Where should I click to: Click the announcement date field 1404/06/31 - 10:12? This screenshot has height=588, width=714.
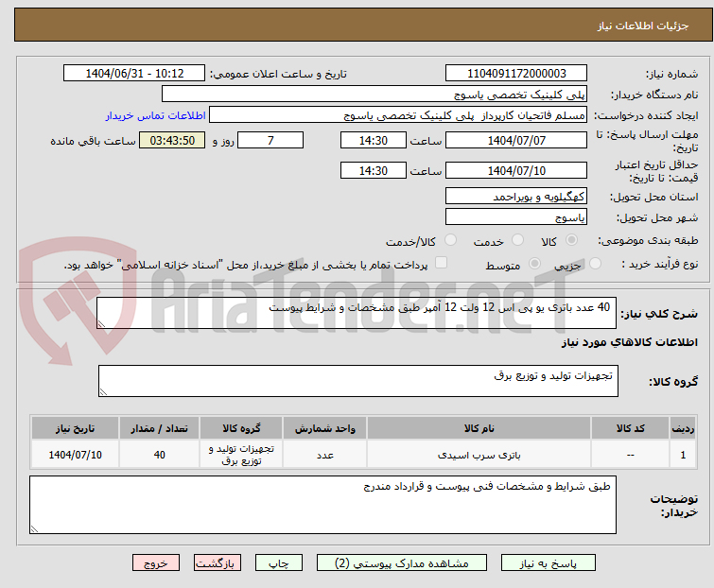134,74
